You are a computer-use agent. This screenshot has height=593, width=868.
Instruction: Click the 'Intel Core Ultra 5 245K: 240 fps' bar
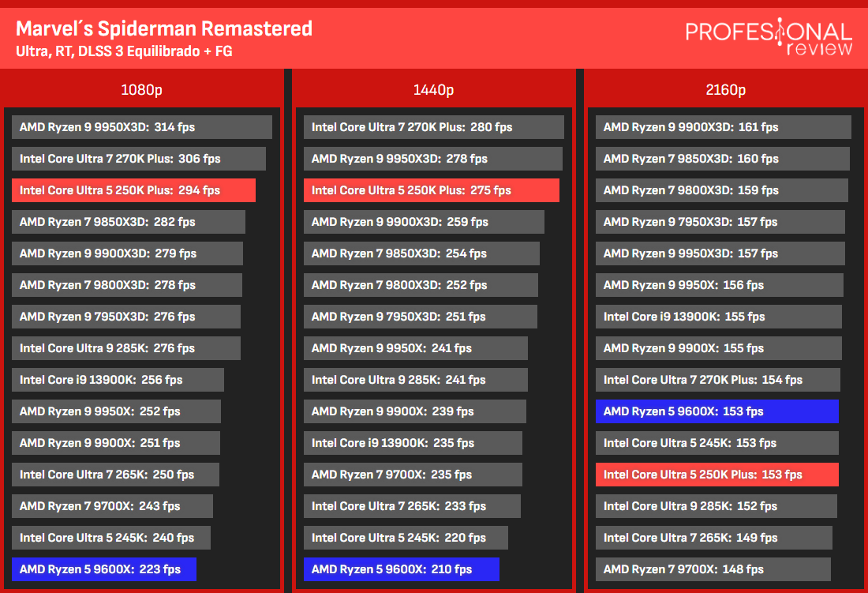pos(111,538)
